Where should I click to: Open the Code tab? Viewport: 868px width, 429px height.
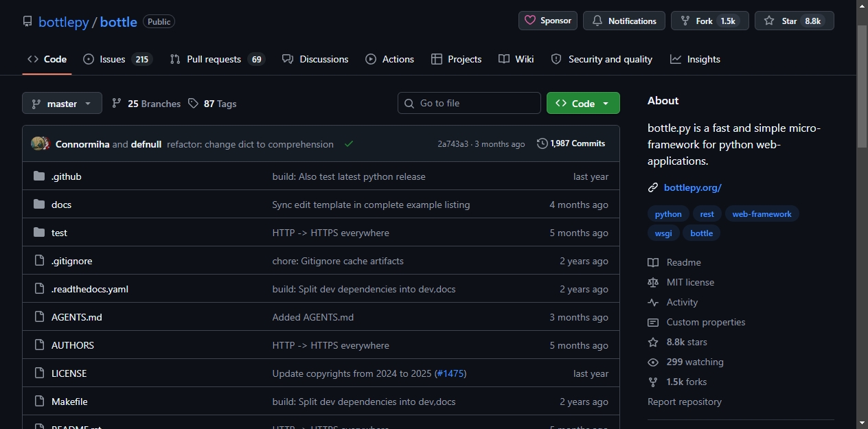47,59
